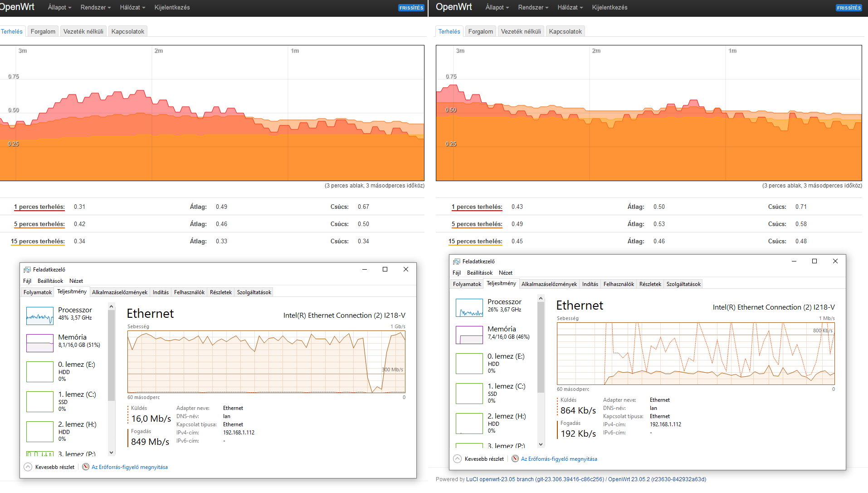The image size is (868, 493).
Task: Switch to Forgalom tab, right OpenWrt page
Action: point(481,31)
